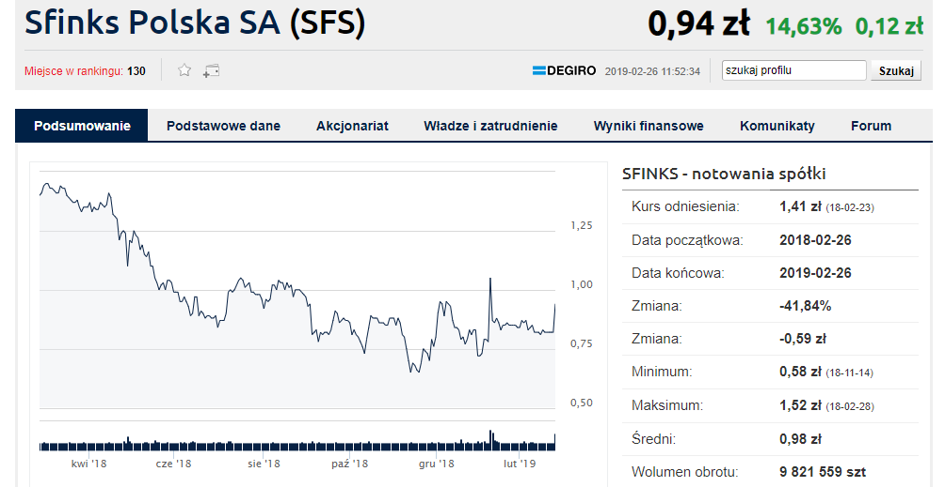Image resolution: width=945 pixels, height=487 pixels.
Task: Click the 'kwi '18' axis label
Action: [x=89, y=463]
